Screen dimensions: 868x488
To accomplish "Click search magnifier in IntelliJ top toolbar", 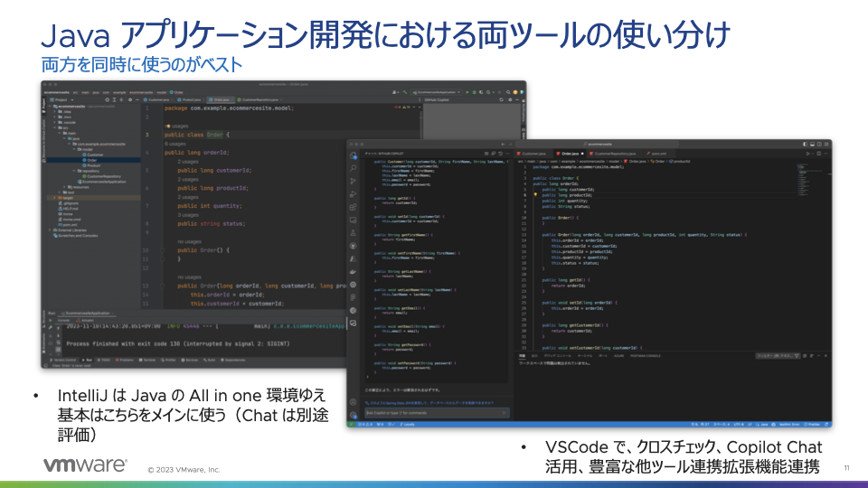I will point(508,92).
